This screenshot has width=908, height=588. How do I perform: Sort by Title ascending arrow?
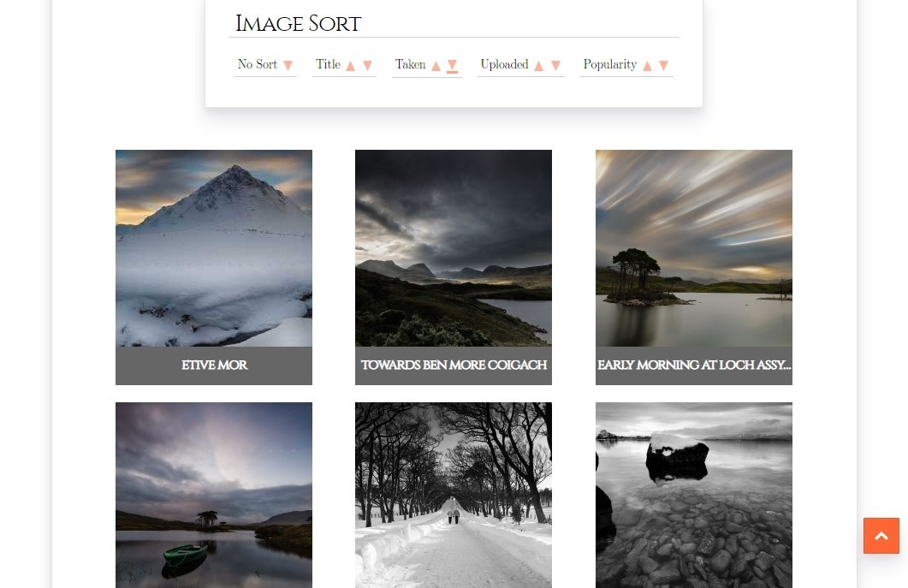coord(350,65)
